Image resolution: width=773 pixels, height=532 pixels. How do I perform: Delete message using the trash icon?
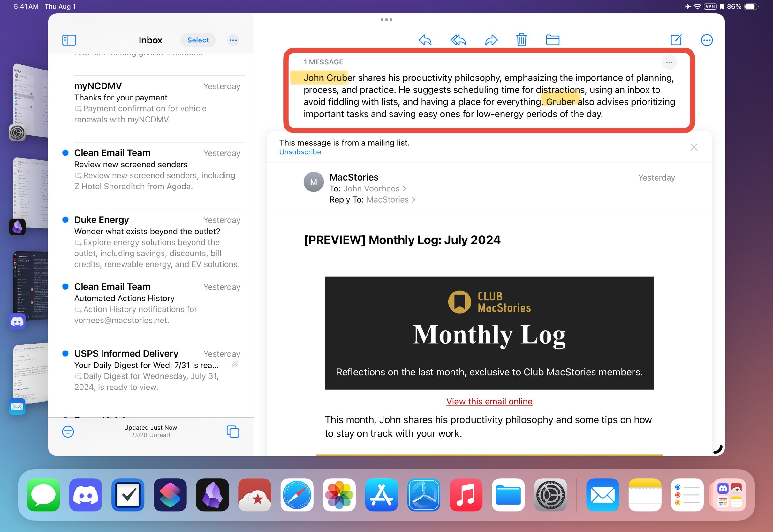click(x=521, y=40)
